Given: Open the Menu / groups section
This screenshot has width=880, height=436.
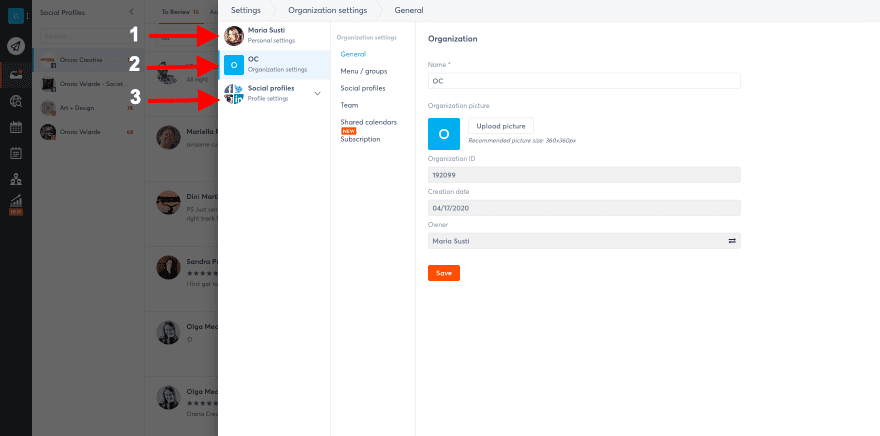Looking at the screenshot, I should pyautogui.click(x=363, y=71).
